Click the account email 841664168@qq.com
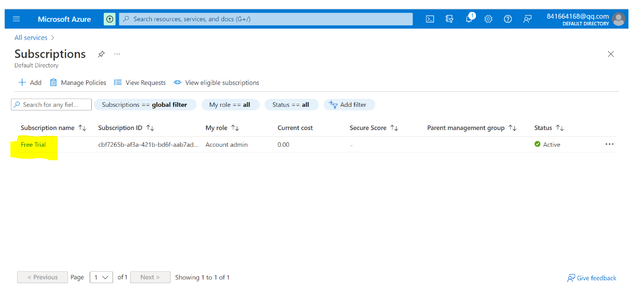Viewport: 644px width, 293px height. pos(577,16)
